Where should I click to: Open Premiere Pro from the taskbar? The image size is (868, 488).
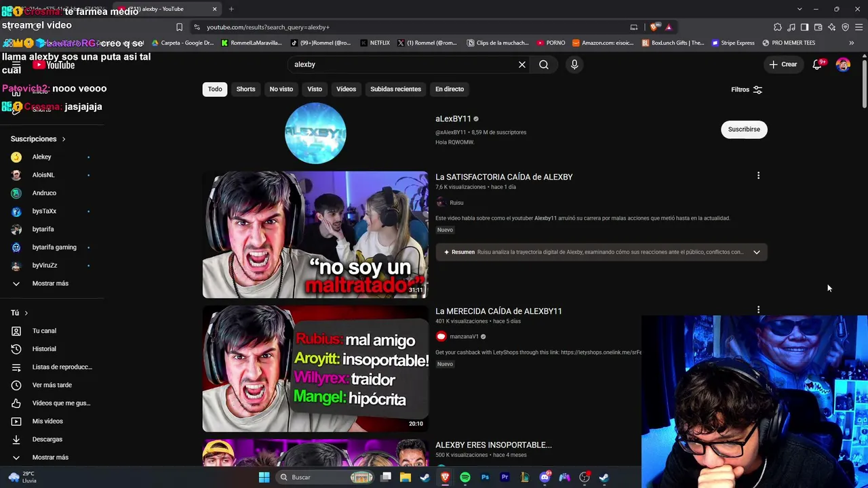(x=505, y=477)
